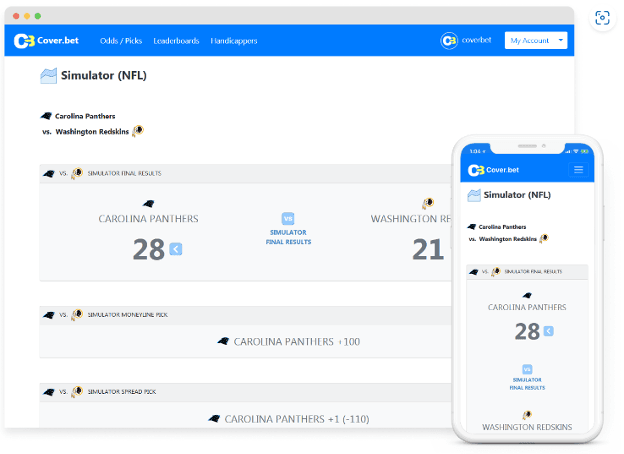The width and height of the screenshot is (624, 454).
Task: Click the CAROLINA PANTHERS team label on desktop results
Action: tap(148, 219)
